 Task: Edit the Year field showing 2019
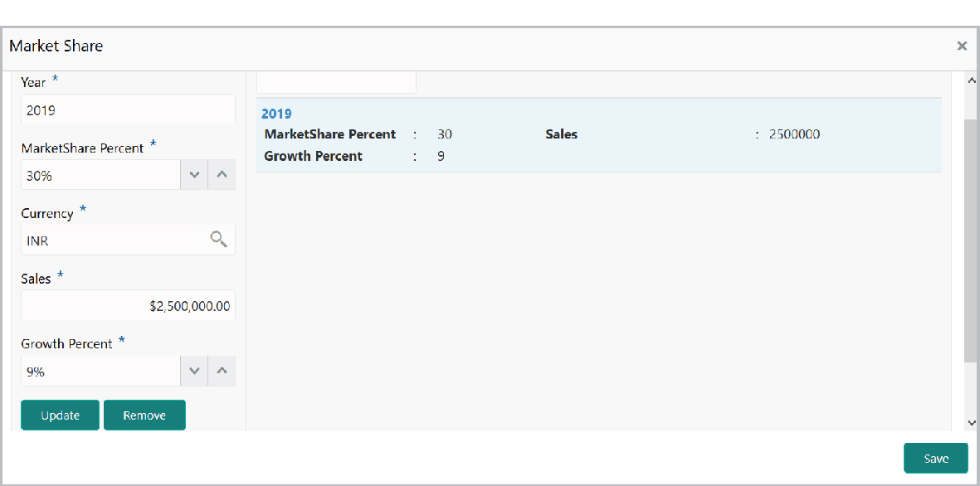[128, 110]
